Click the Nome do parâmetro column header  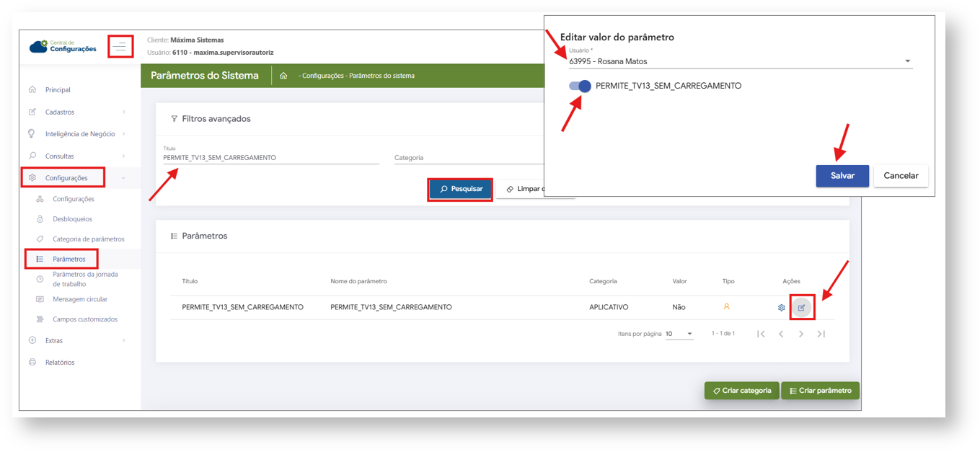(x=358, y=281)
